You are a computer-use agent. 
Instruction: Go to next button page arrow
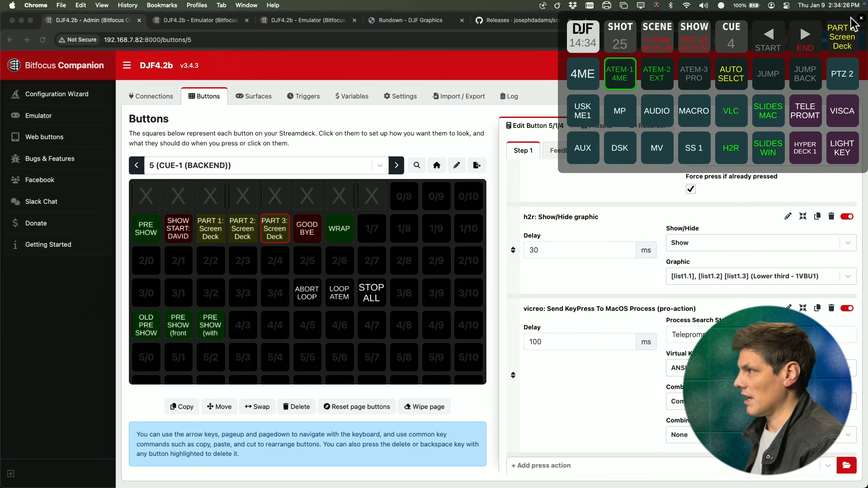click(x=396, y=165)
